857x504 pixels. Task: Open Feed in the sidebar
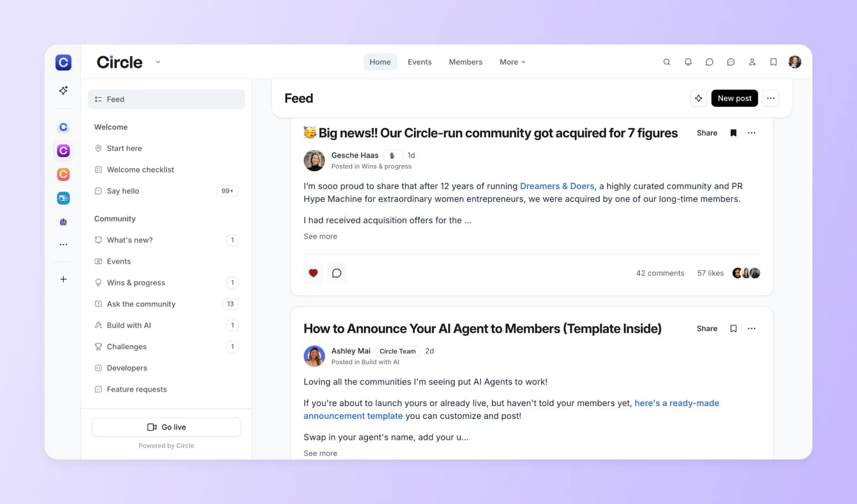tap(166, 99)
